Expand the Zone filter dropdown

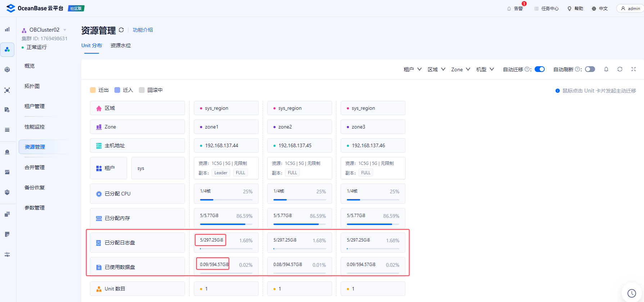point(461,69)
